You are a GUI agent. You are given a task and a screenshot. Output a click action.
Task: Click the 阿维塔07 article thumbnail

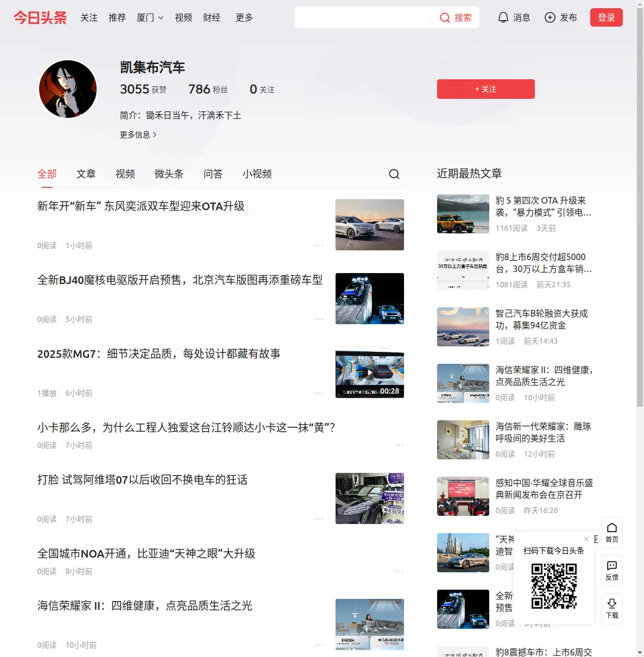click(x=370, y=498)
